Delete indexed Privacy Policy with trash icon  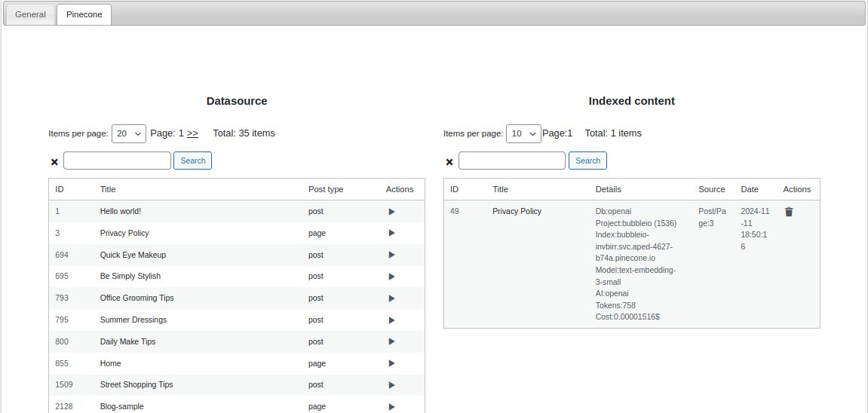[789, 212]
